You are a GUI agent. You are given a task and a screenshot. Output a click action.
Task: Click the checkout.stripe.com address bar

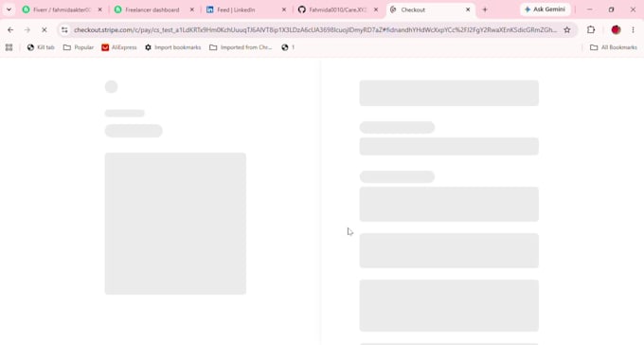point(315,29)
